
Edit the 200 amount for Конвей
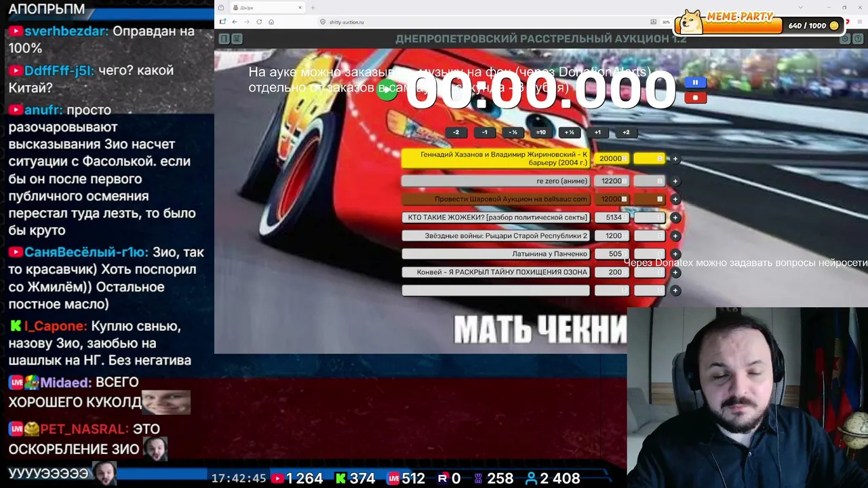point(612,272)
